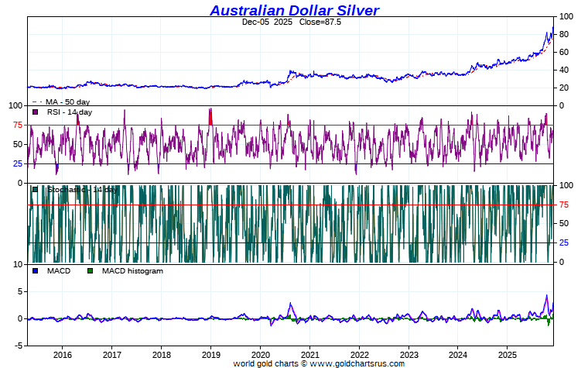Click the 2017 x-axis year label
The width and height of the screenshot is (588, 368).
pyautogui.click(x=111, y=355)
